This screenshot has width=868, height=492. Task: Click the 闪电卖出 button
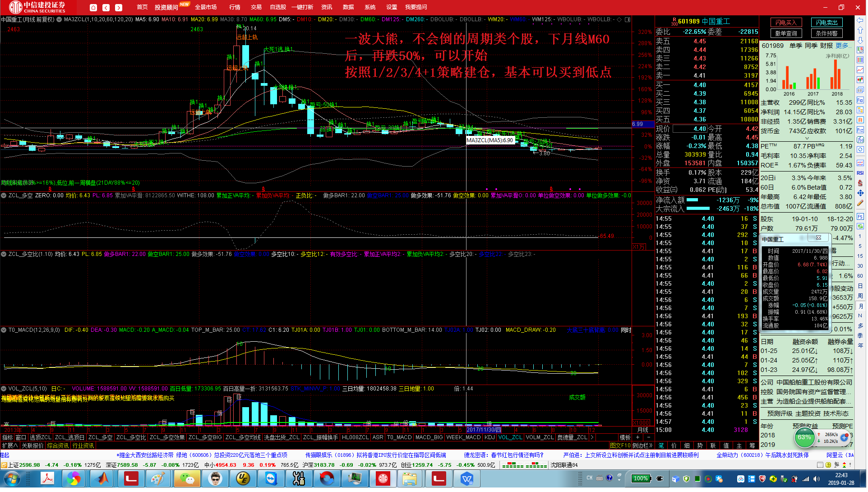coord(827,23)
